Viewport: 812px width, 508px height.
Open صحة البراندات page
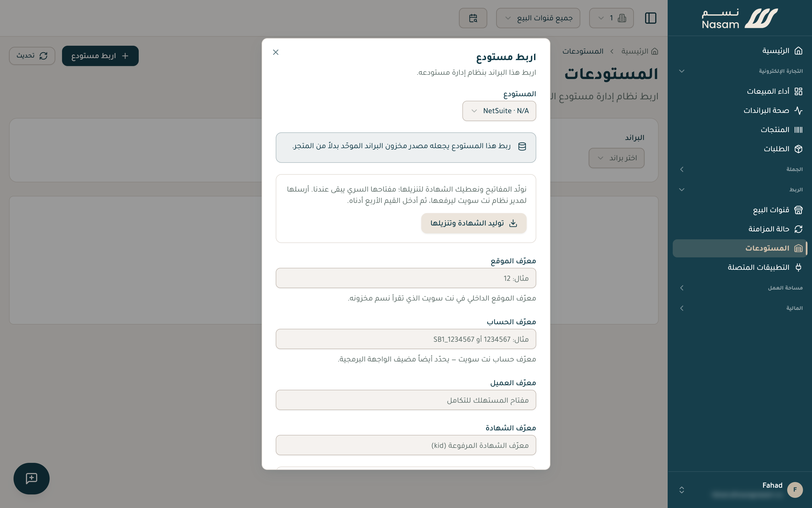[x=740, y=111]
